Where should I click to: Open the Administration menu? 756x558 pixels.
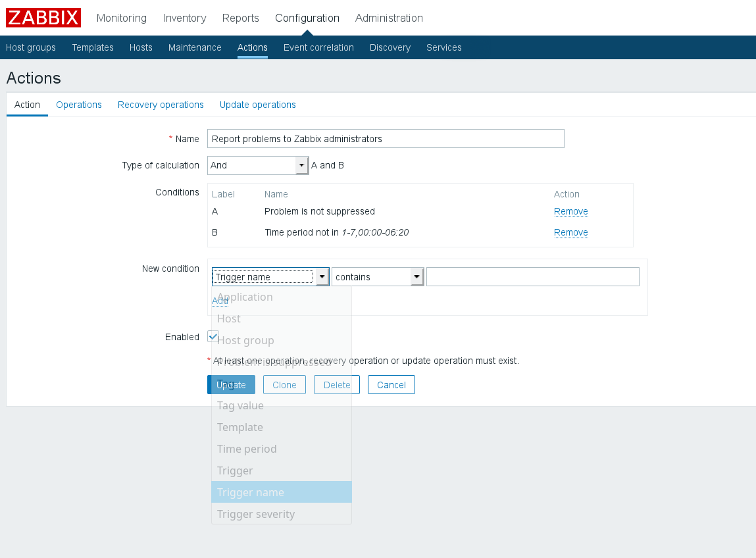389,18
